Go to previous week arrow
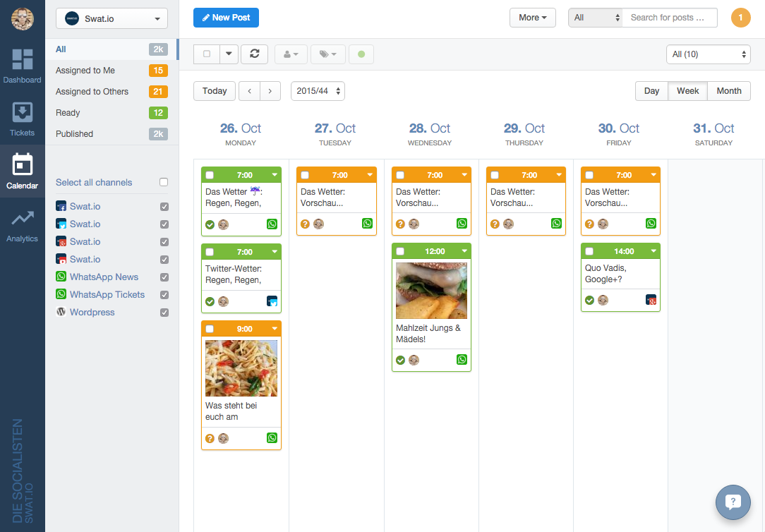Screen dimensions: 765x532 (249, 91)
